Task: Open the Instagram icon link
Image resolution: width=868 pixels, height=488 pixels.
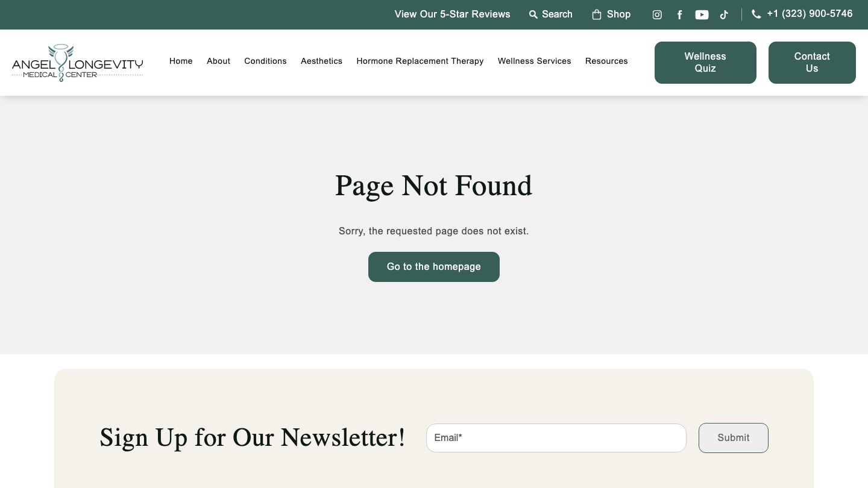Action: click(657, 15)
